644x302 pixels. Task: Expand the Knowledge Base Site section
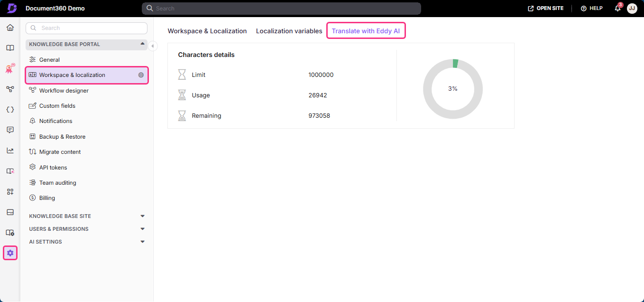click(142, 216)
